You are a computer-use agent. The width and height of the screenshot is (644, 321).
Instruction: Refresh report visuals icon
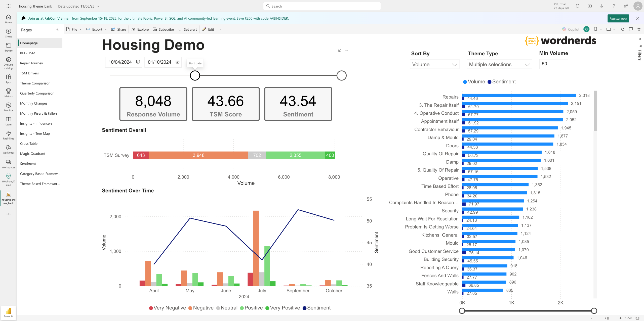pyautogui.click(x=623, y=29)
